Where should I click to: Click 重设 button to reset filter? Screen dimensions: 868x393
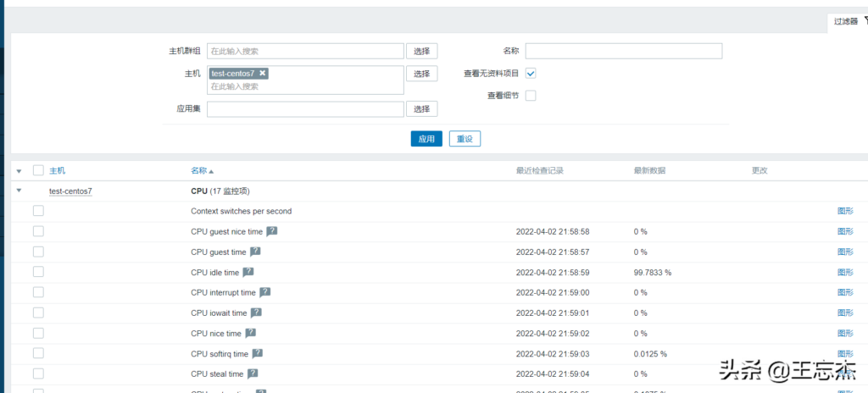[465, 139]
